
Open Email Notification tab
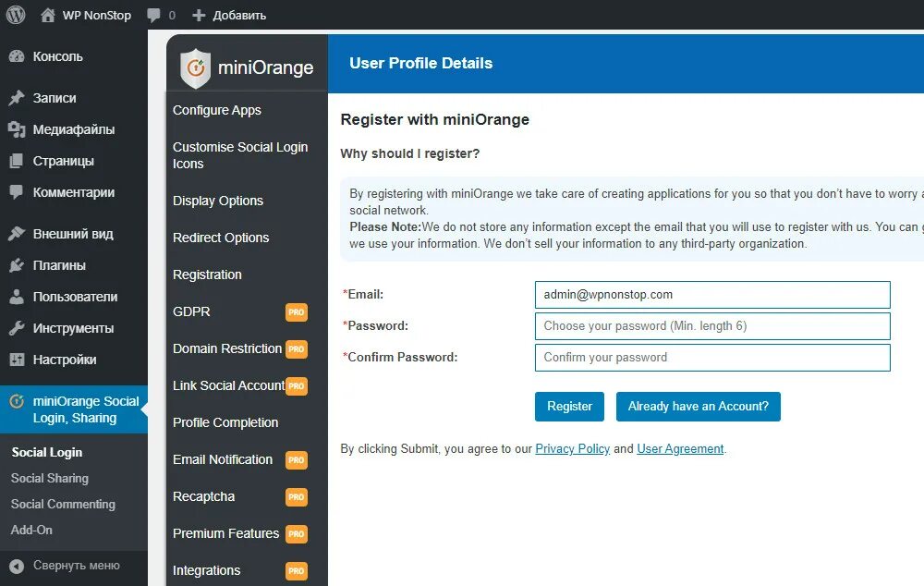(x=223, y=459)
